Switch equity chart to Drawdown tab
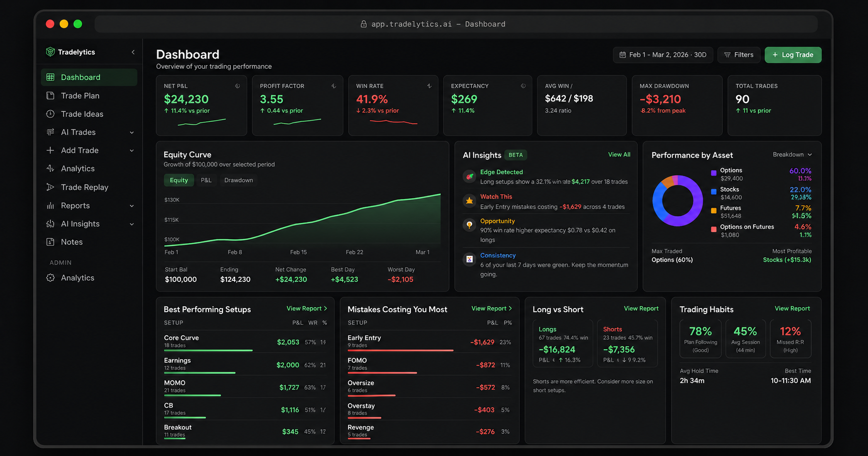Screen dimensions: 868x456 (239, 180)
